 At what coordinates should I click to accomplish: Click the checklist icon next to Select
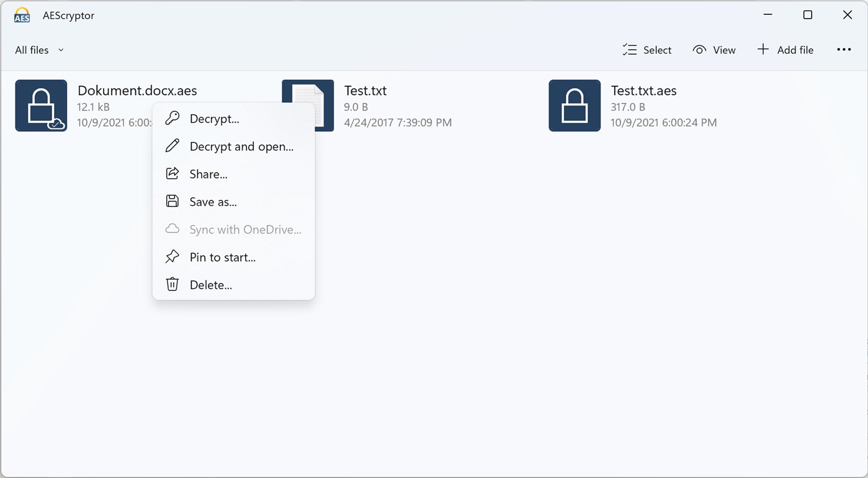629,49
